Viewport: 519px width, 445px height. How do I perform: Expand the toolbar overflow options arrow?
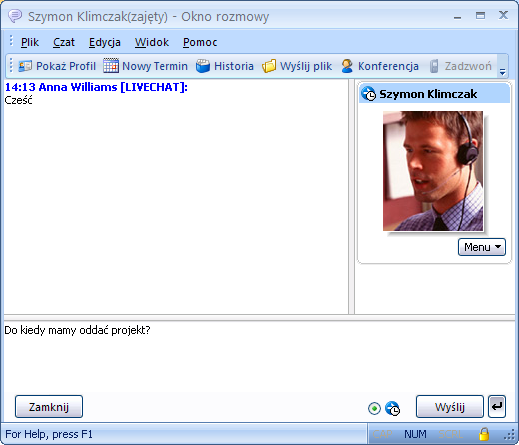(x=502, y=72)
